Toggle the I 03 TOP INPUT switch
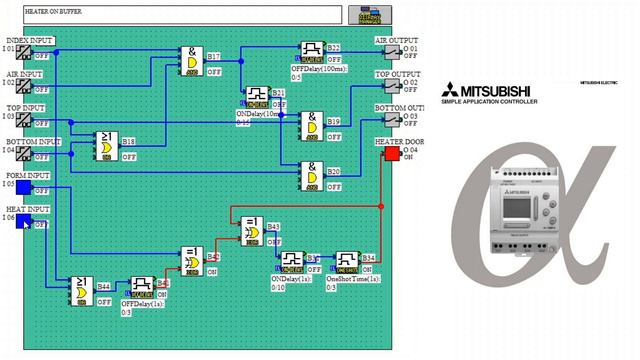 23,120
